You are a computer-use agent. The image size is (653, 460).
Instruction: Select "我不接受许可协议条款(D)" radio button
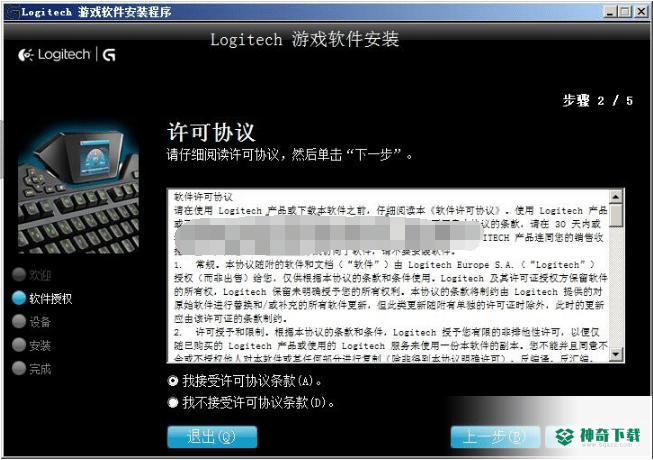173,403
